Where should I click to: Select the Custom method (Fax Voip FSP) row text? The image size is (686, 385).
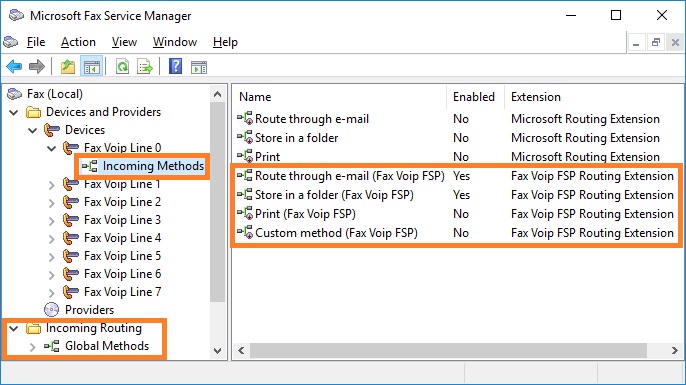click(336, 232)
